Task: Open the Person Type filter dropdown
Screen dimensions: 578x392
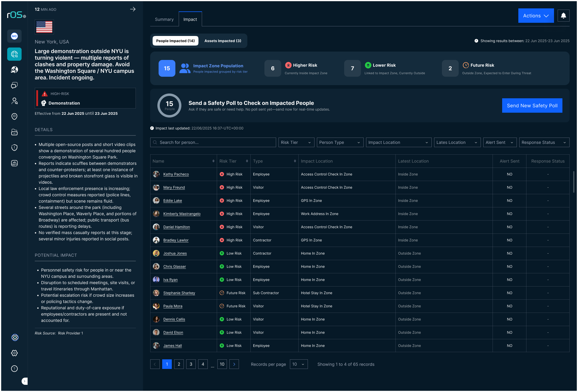Action: point(340,142)
